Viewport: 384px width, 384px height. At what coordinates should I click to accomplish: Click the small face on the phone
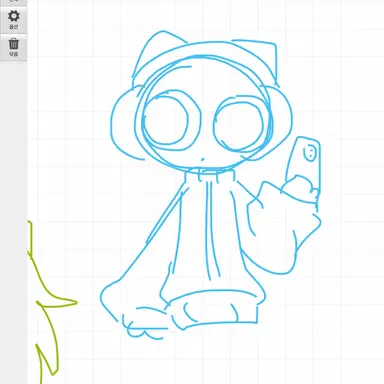point(310,153)
